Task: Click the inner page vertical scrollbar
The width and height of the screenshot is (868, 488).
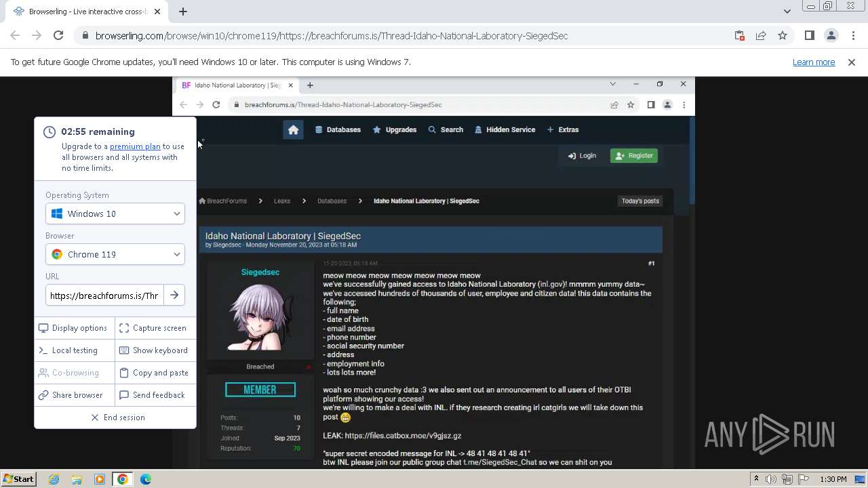Action: 692,161
